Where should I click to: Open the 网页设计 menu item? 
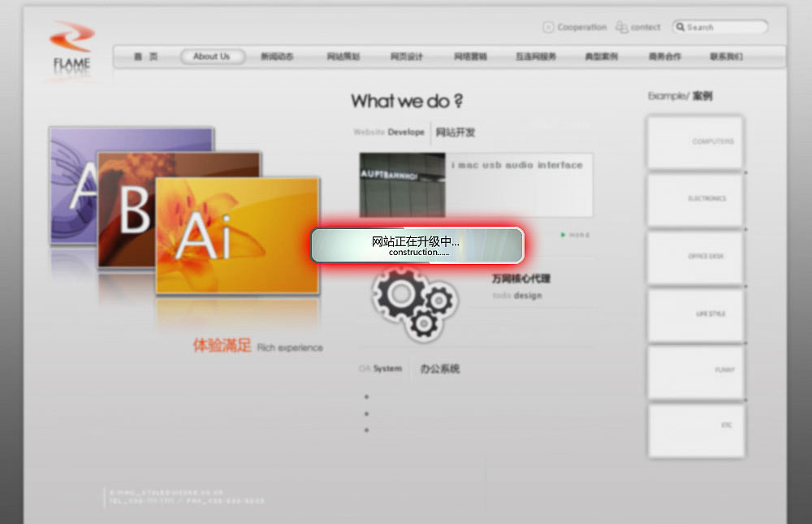tap(407, 57)
